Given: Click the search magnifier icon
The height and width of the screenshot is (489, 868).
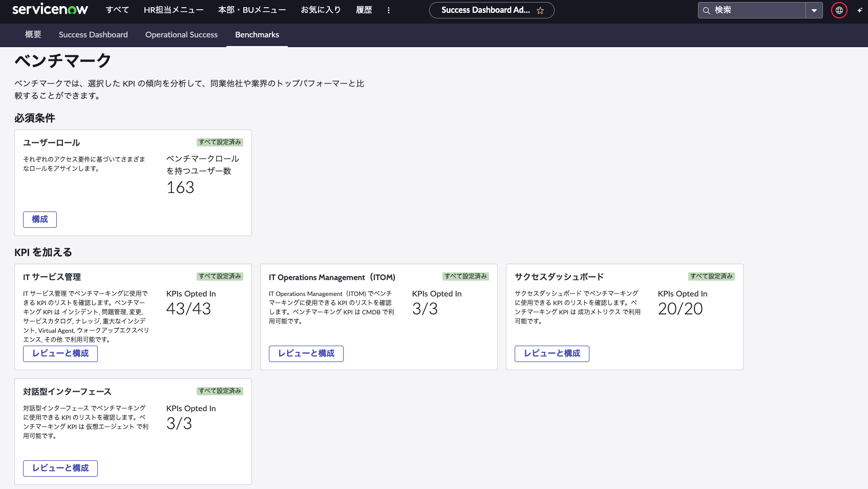Looking at the screenshot, I should 706,10.
